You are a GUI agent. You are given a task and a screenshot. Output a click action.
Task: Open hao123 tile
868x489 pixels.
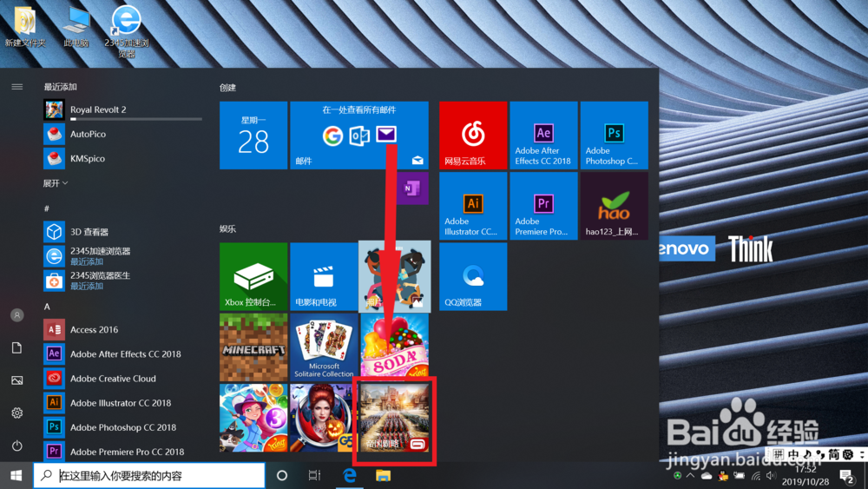(614, 206)
